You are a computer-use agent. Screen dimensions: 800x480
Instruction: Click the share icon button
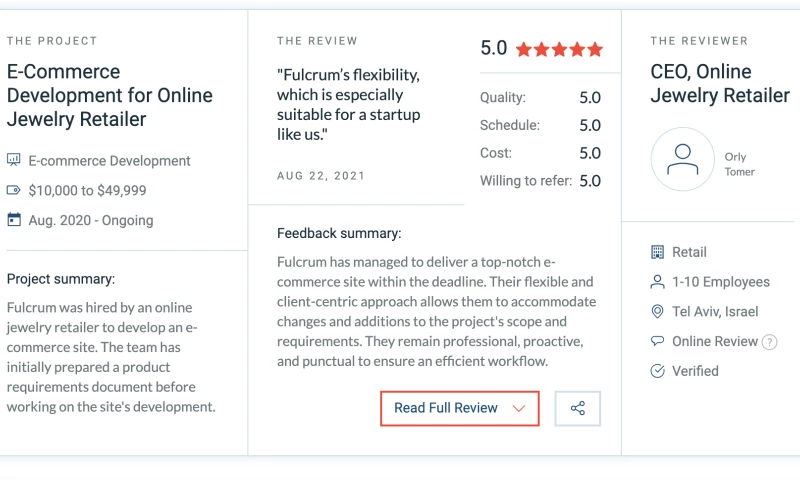point(577,409)
